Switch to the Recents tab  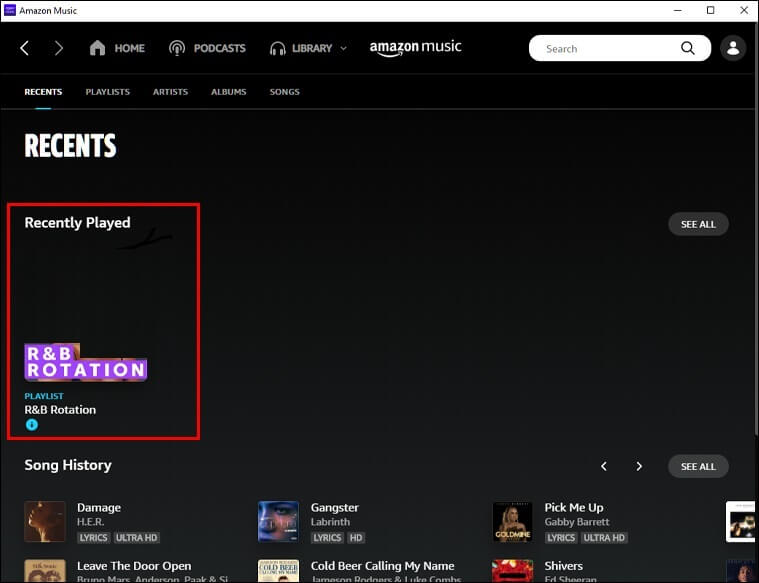pos(43,92)
